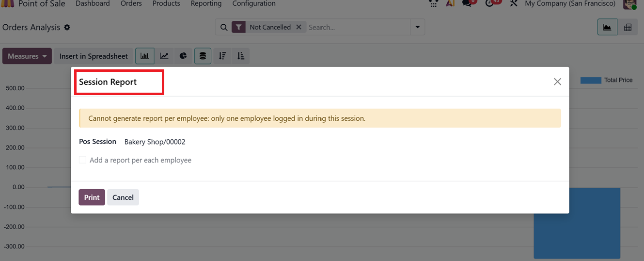Cancel the Session Report dialog
Viewport: 644px width, 261px height.
[x=123, y=197]
